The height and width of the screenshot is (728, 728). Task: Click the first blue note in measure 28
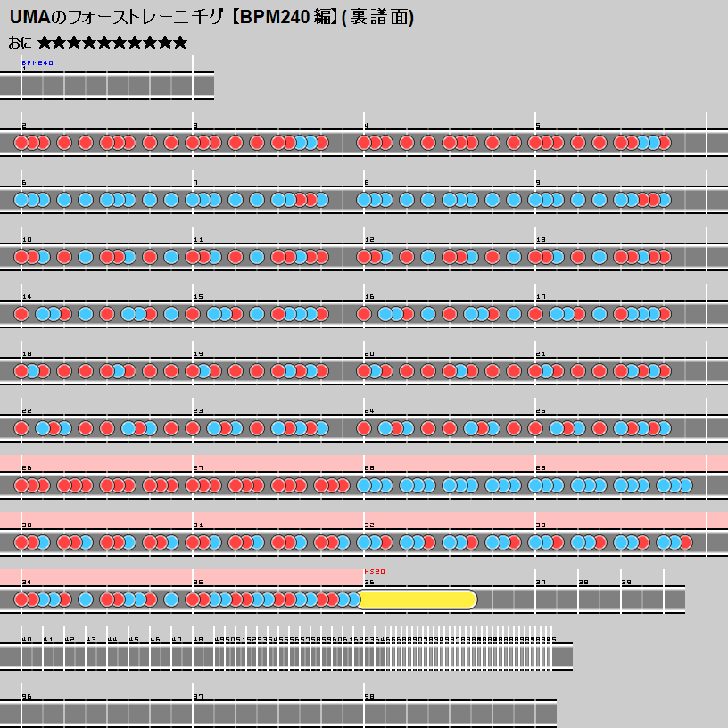coord(364,485)
